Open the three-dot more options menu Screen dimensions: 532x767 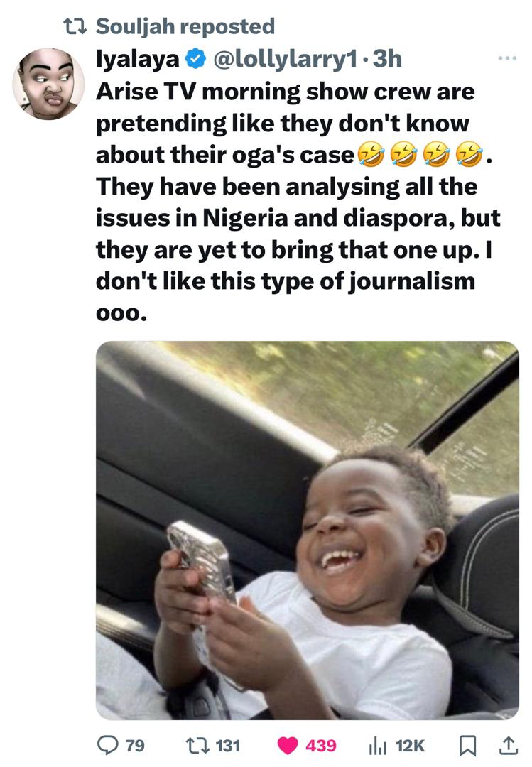click(507, 59)
